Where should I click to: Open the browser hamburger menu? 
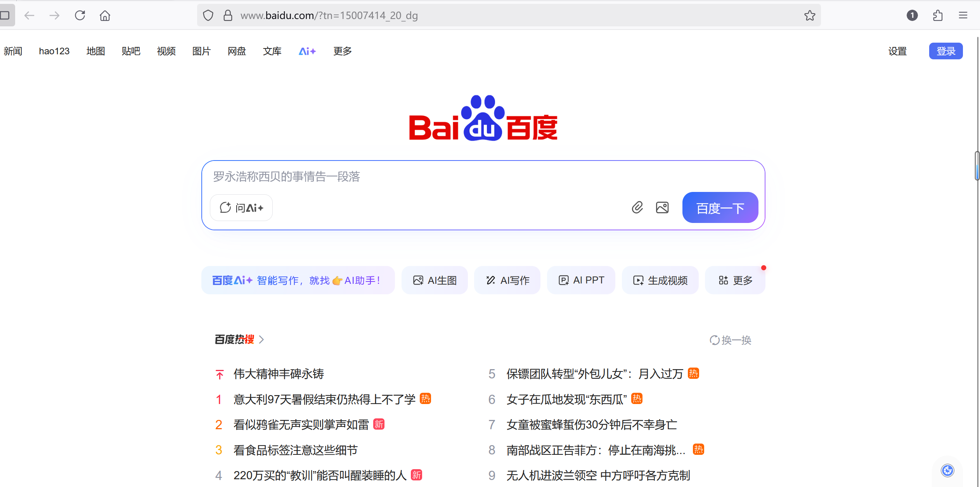tap(963, 16)
